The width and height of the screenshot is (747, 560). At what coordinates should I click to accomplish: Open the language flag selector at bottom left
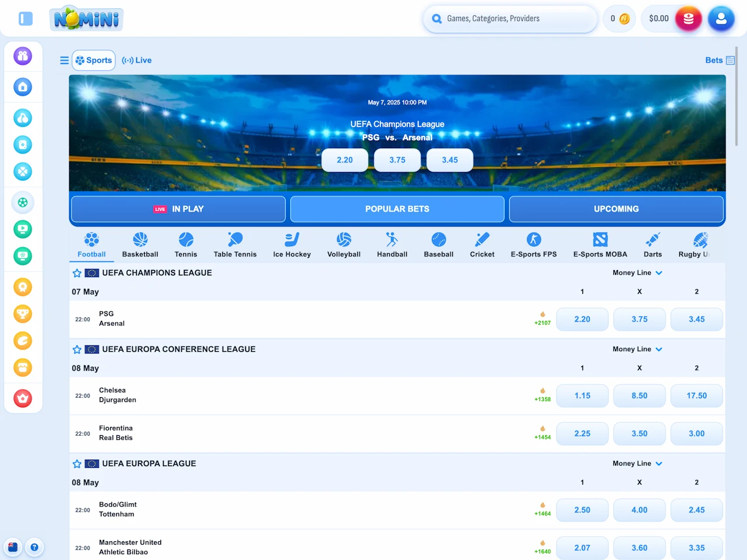[x=13, y=547]
